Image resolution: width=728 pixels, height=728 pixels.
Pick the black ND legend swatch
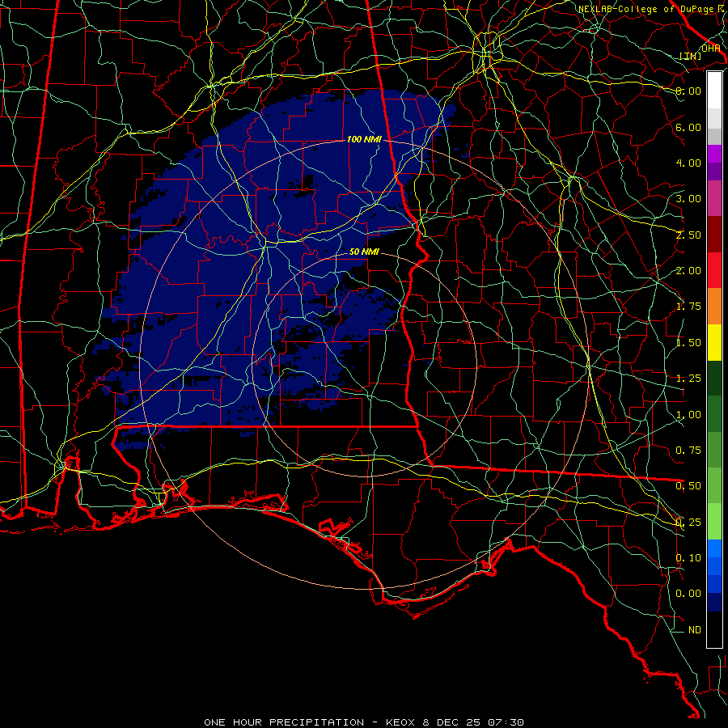[x=714, y=629]
